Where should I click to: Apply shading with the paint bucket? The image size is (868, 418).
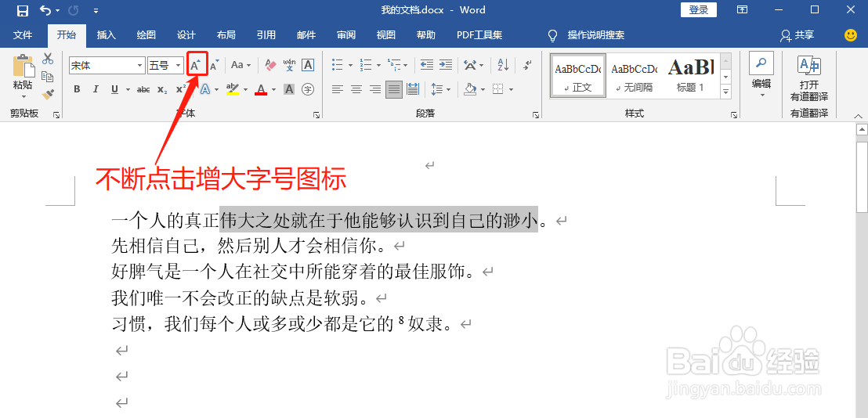tap(471, 89)
